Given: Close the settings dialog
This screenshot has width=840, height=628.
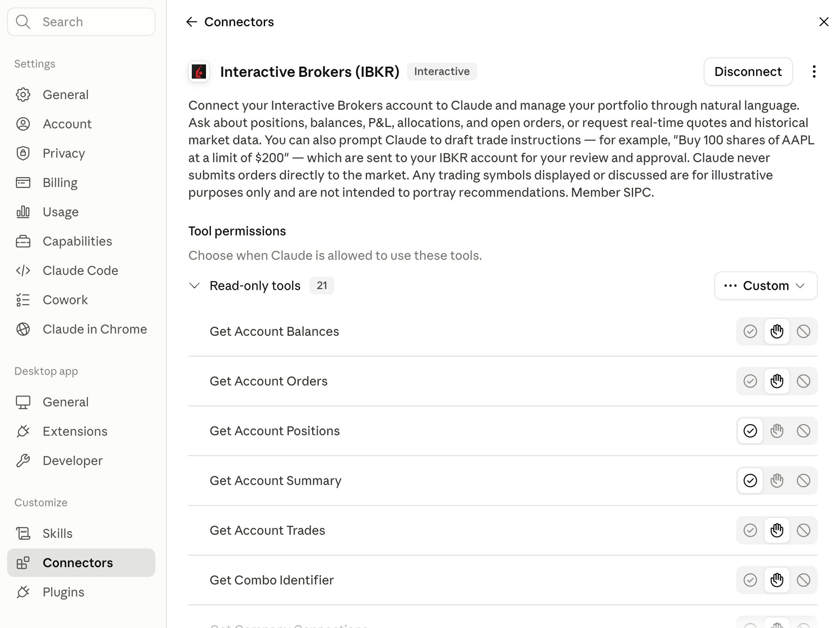Looking at the screenshot, I should click(x=824, y=22).
